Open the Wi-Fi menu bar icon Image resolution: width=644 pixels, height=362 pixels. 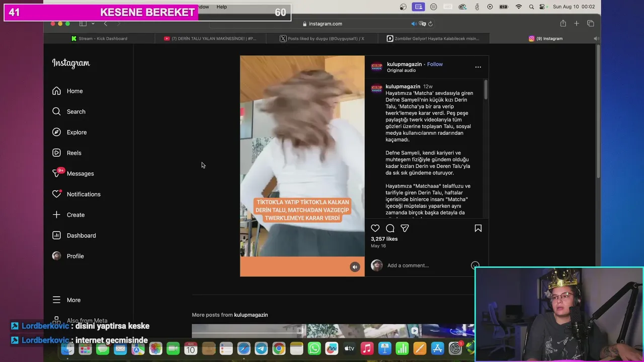pyautogui.click(x=519, y=7)
